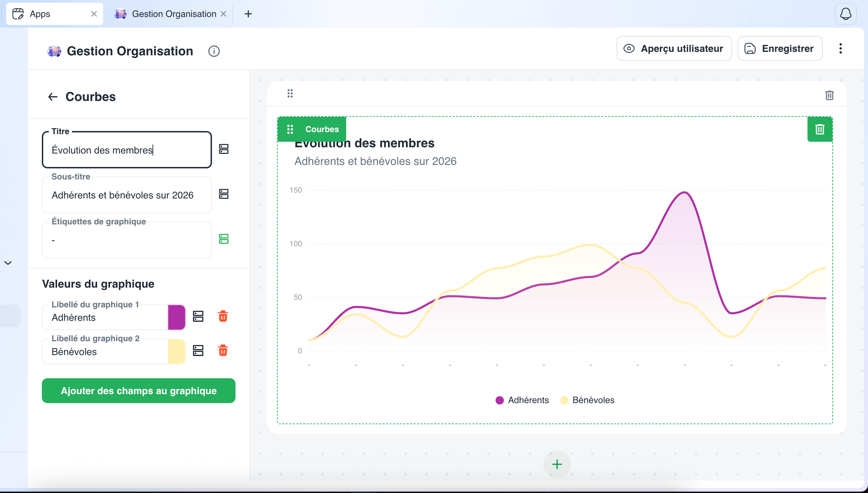Image resolution: width=868 pixels, height=493 pixels.
Task: Click Ajouter des champs au graphique
Action: [x=139, y=391]
